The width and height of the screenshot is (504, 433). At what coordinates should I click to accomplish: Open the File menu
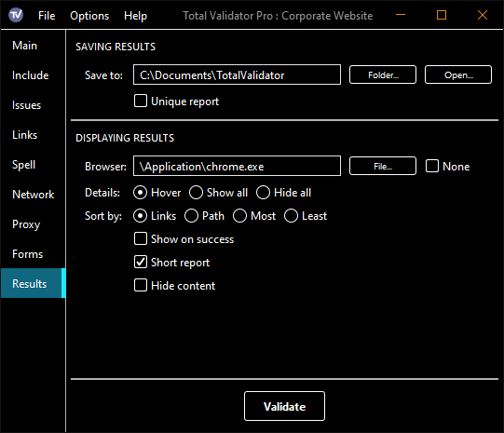pos(47,16)
